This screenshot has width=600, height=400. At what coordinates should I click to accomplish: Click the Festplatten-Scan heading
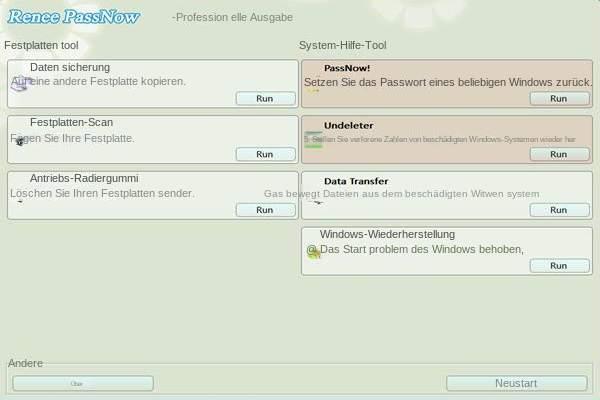[x=72, y=122]
